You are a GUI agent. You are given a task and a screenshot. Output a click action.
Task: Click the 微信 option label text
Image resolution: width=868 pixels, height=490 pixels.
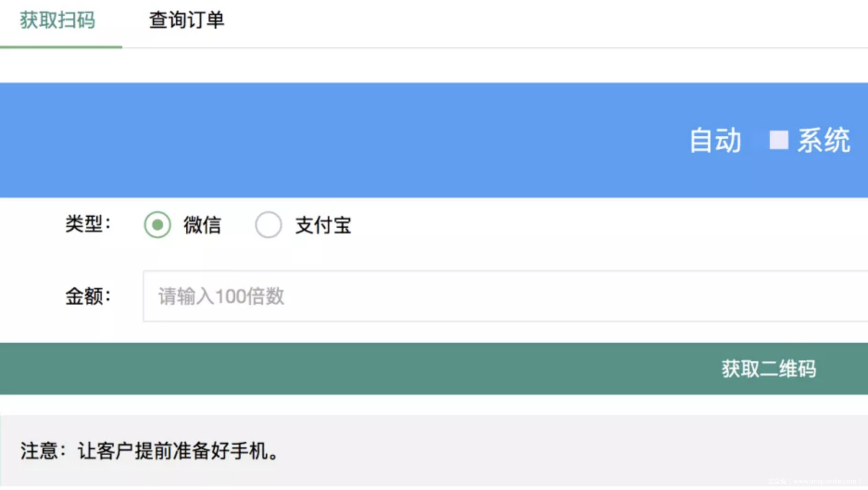pyautogui.click(x=202, y=226)
